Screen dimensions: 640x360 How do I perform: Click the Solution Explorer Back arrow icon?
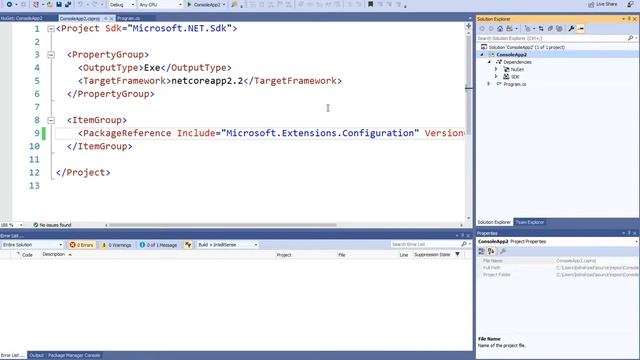pyautogui.click(x=482, y=29)
